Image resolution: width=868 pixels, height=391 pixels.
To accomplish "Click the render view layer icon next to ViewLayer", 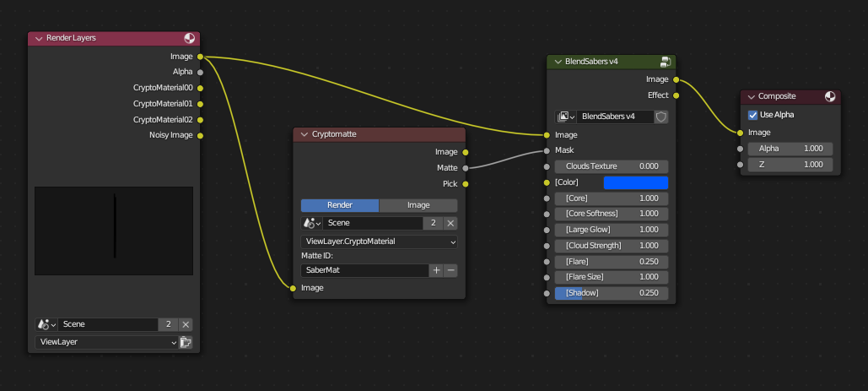I will 186,342.
